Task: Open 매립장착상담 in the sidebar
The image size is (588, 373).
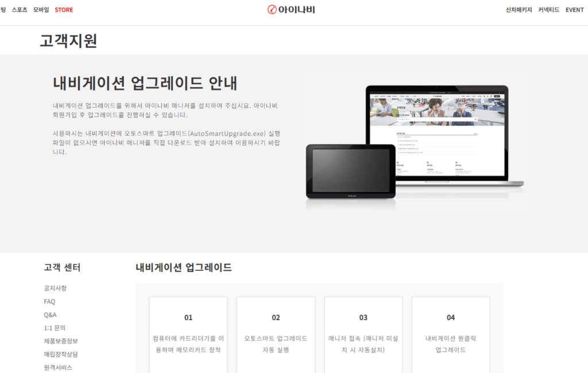Action: (61, 354)
